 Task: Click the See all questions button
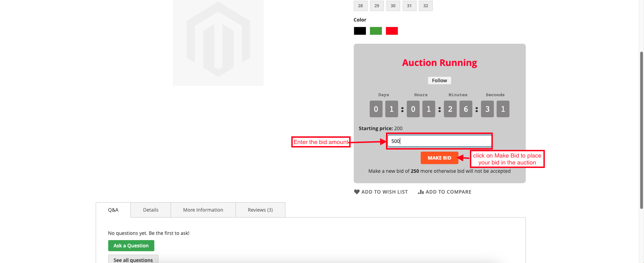[x=133, y=260]
